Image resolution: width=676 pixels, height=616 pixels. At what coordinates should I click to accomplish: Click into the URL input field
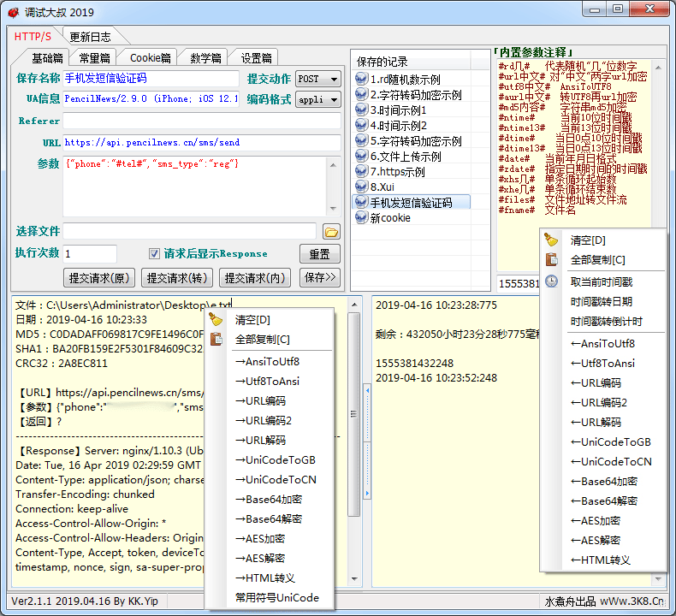pos(201,143)
